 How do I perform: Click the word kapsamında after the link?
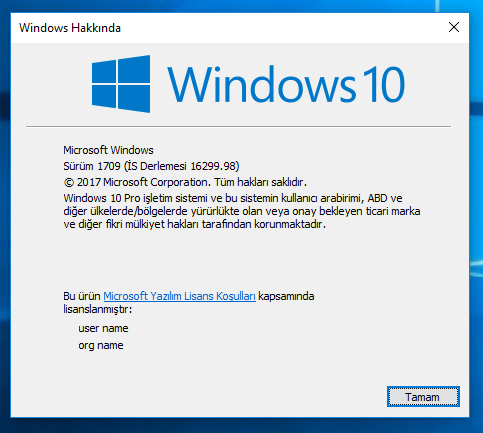click(x=286, y=296)
